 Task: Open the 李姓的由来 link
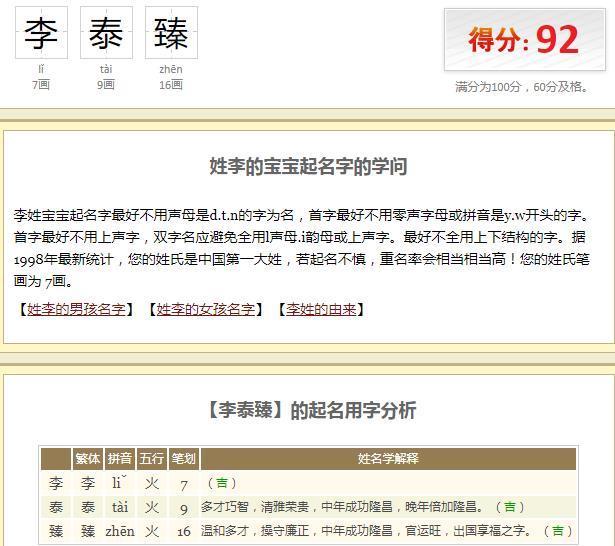pyautogui.click(x=320, y=309)
